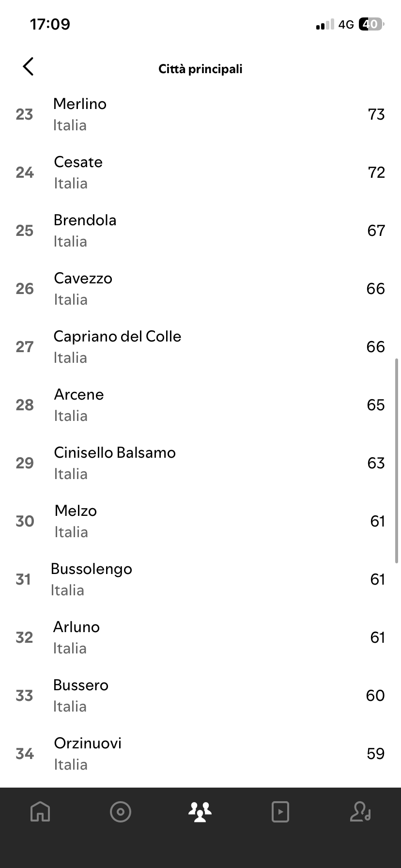Image resolution: width=401 pixels, height=868 pixels.
Task: Tap the battery indicator in status bar
Action: tap(371, 24)
